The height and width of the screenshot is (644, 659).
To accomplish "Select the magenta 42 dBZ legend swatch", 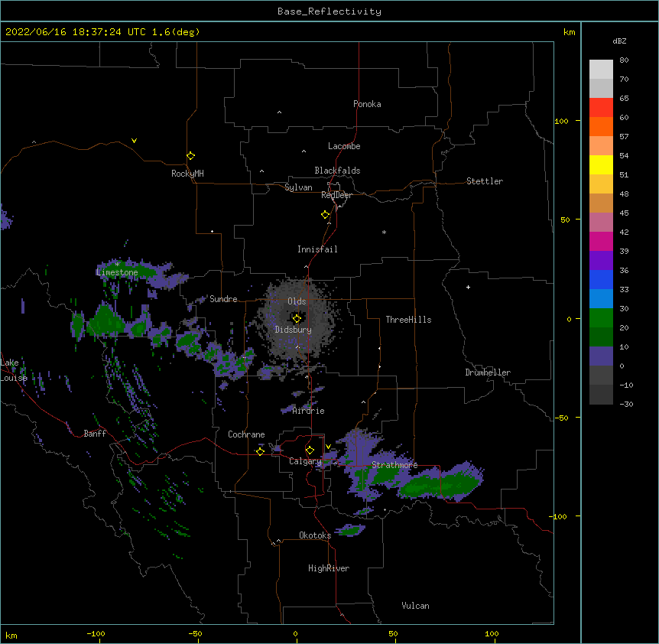I will click(x=601, y=241).
